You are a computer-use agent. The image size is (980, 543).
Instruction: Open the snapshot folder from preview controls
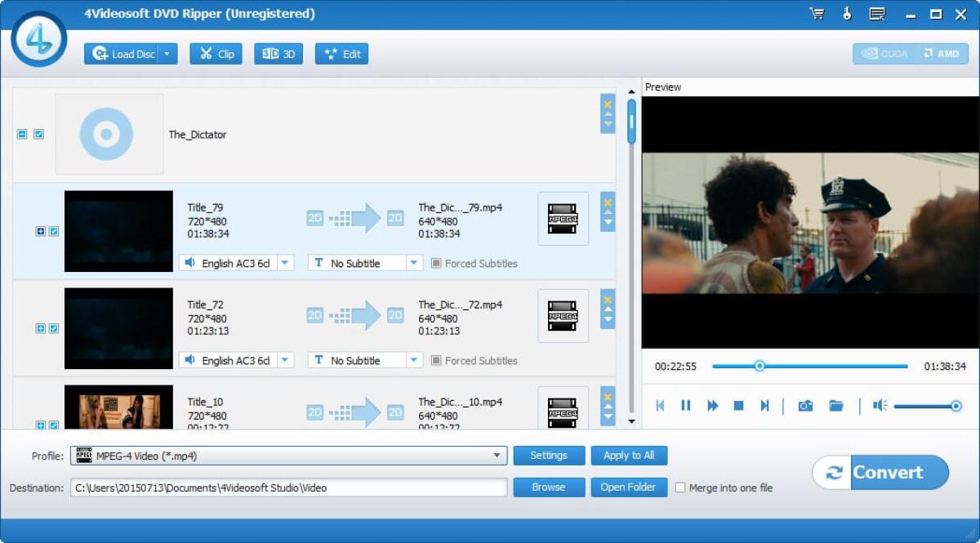835,405
